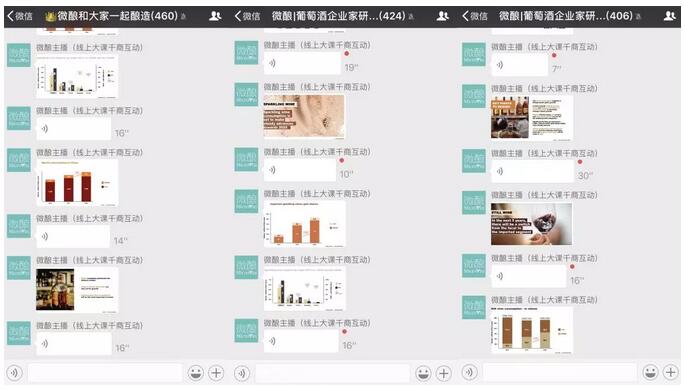Open the emoji panel in the (424) chat
Screen dimensions: 685x389
click(423, 373)
